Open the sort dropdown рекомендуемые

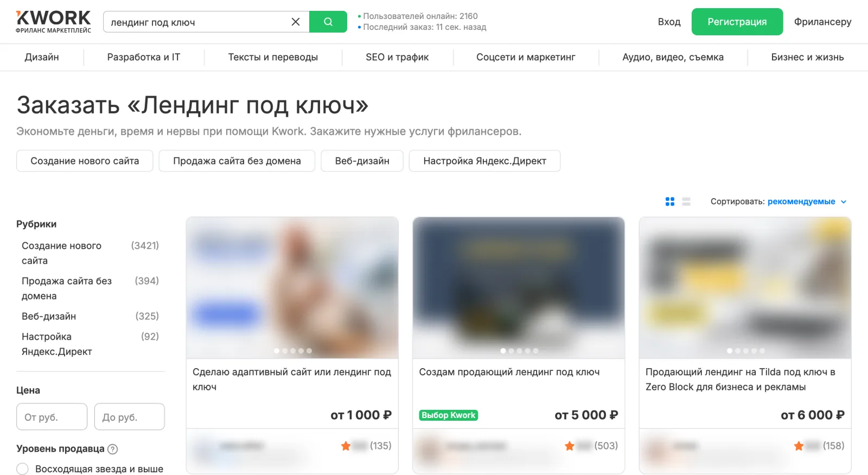[x=807, y=201]
